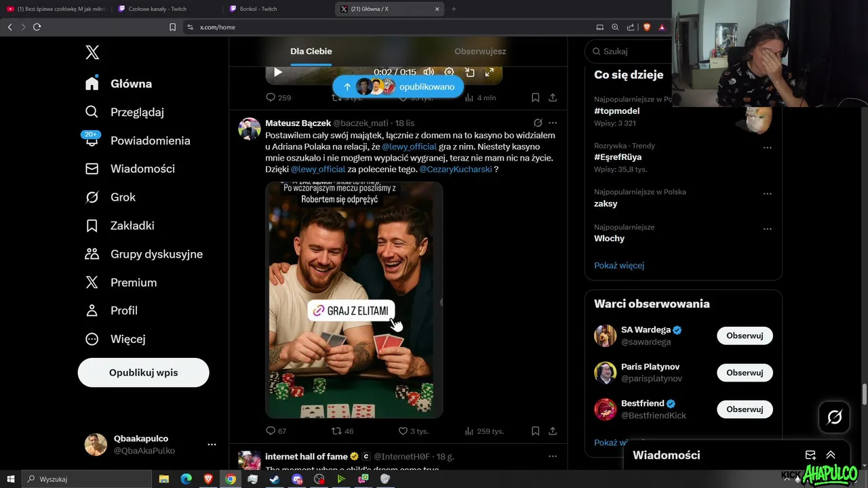This screenshot has width=868, height=488.
Task: Like Mateusz Bączek post (3 tys.)
Action: pos(413,431)
